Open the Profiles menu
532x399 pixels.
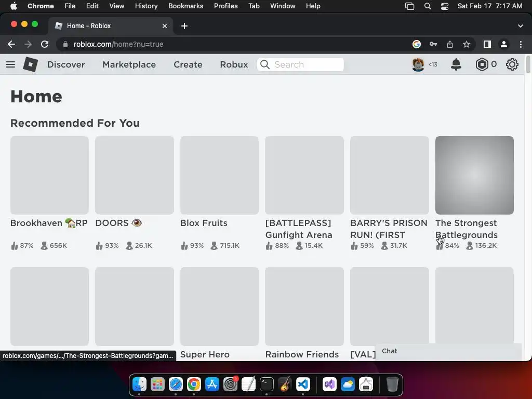coord(225,6)
